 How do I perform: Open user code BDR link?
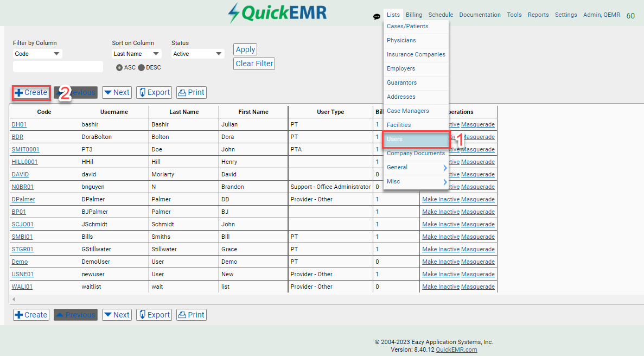[18, 137]
